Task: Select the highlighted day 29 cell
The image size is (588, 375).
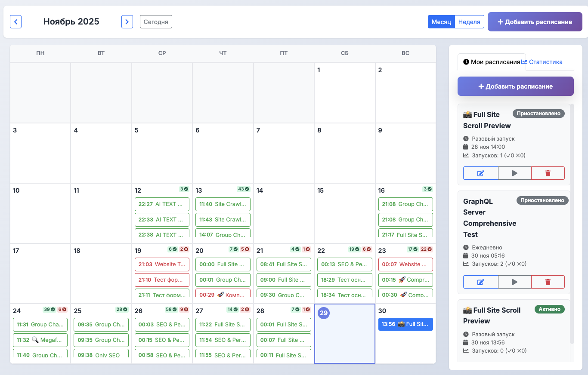Action: point(345,340)
